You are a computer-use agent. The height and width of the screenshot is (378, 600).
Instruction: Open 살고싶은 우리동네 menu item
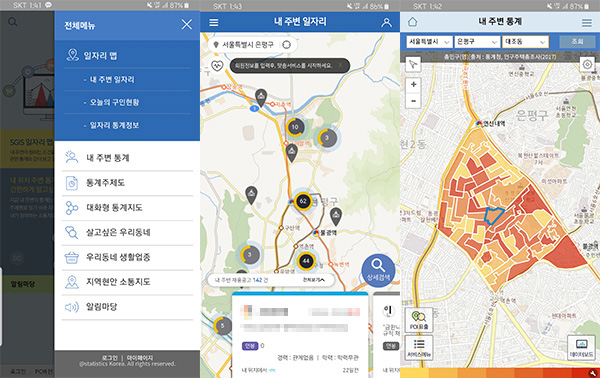tap(127, 232)
